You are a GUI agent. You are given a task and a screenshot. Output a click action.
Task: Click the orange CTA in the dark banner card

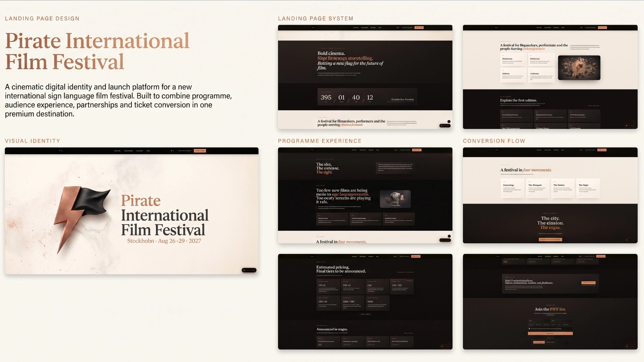(589, 283)
